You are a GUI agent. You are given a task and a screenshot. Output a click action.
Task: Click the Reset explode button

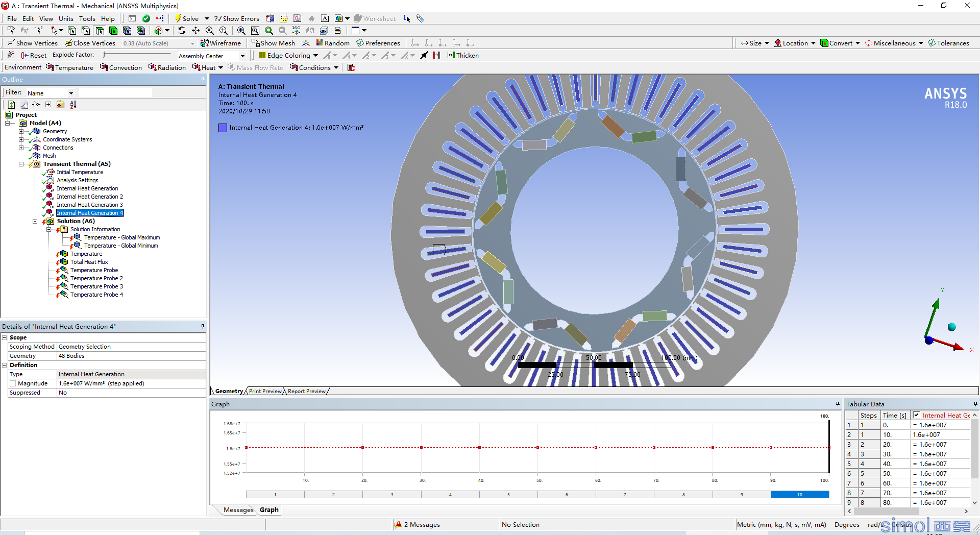34,55
